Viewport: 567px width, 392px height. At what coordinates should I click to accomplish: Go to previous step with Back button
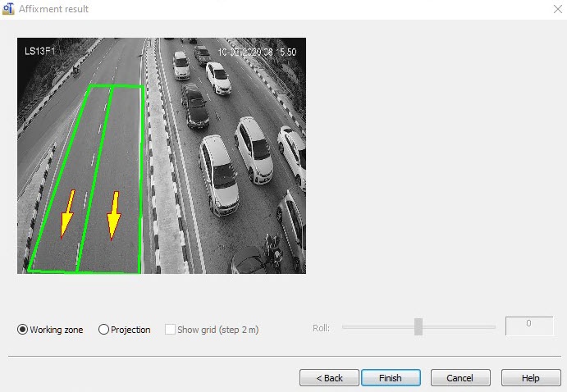tap(329, 378)
